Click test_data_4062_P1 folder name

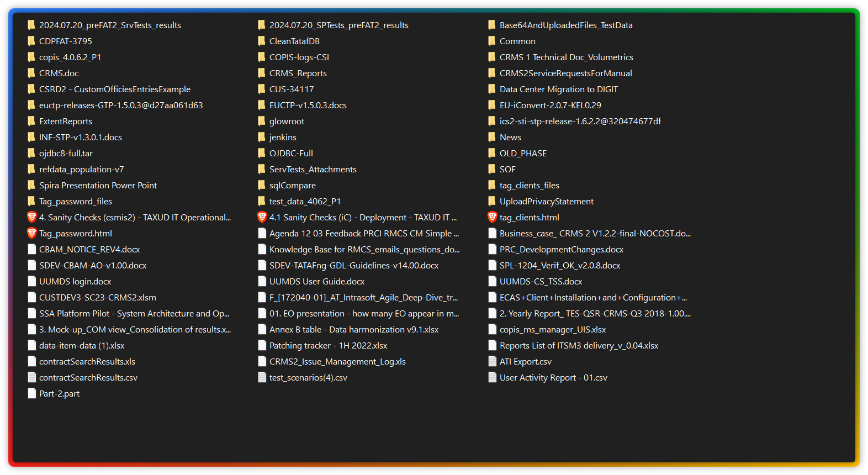click(305, 202)
